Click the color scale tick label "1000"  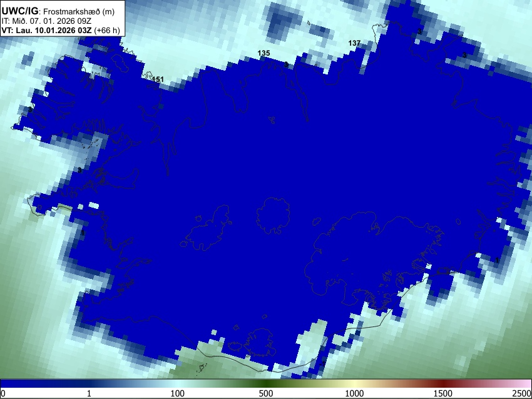point(354,393)
